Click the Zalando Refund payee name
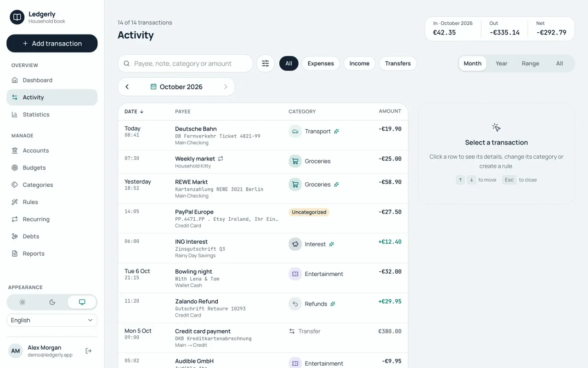Image resolution: width=588 pixels, height=368 pixels. [197, 301]
